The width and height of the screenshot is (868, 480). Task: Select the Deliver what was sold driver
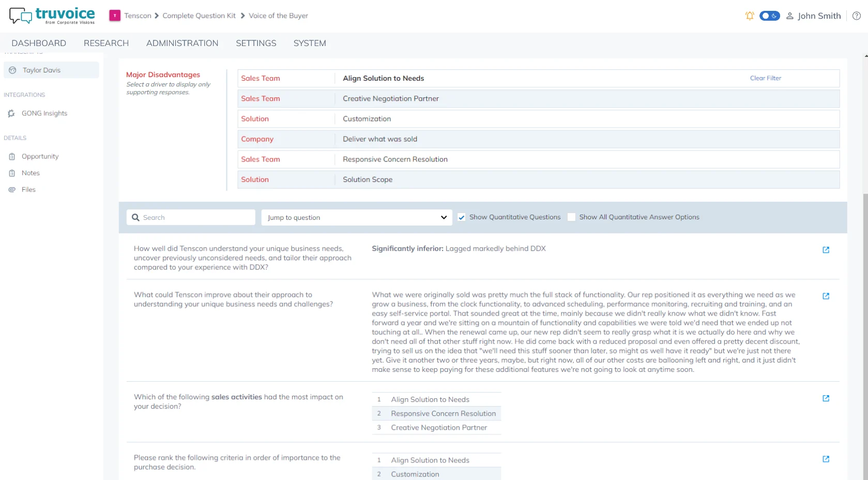[x=538, y=139]
